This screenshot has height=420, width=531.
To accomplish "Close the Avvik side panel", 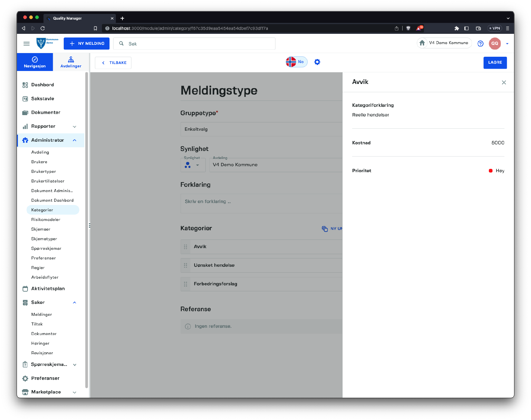I will (x=504, y=82).
